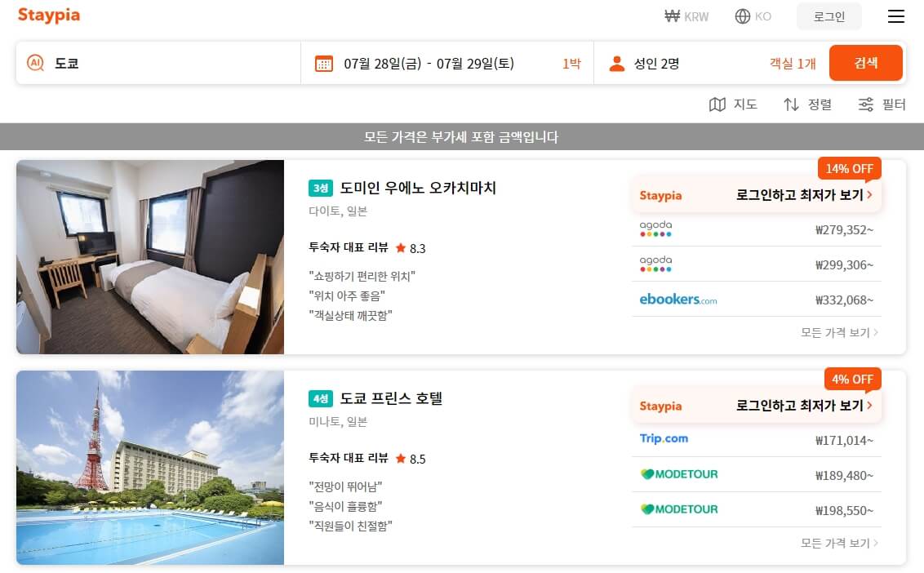This screenshot has width=924, height=573.
Task: Open the hamburger menu icon
Action: (x=895, y=16)
